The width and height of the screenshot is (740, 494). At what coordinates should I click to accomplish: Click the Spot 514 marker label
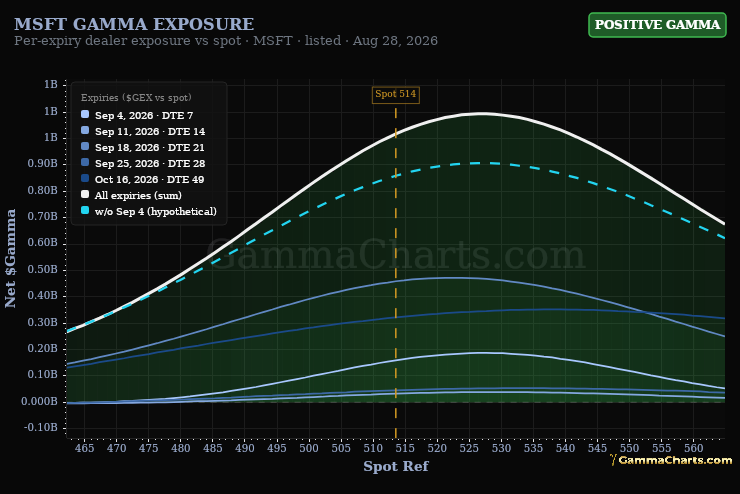tap(395, 94)
